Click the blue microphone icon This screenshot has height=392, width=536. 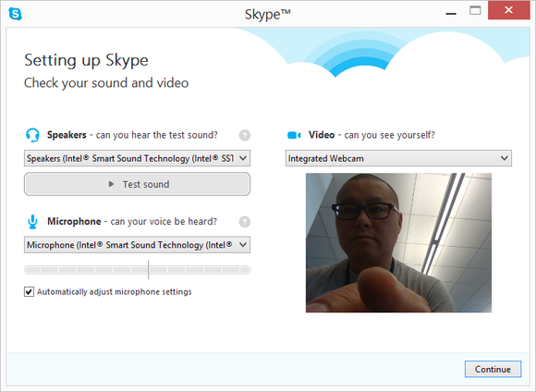click(32, 222)
